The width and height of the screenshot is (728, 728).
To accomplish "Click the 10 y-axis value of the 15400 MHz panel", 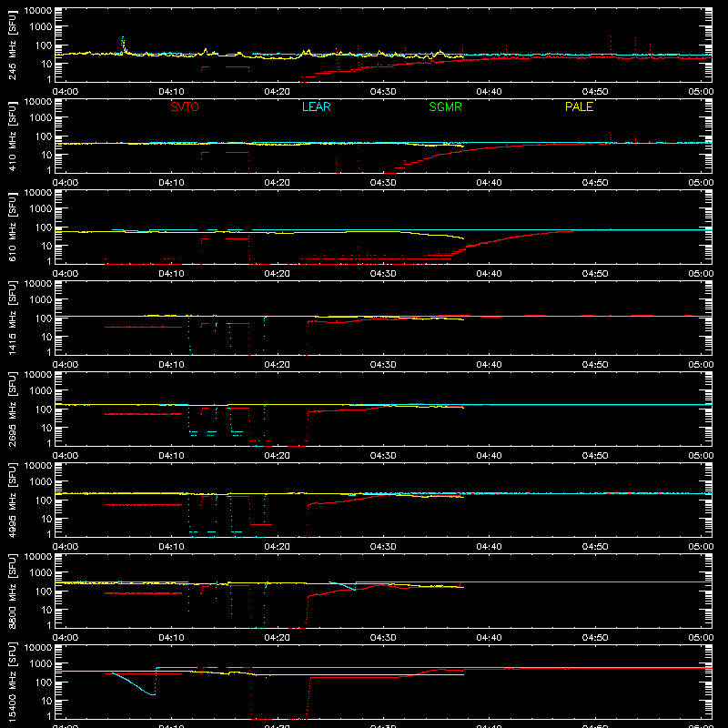I will click(x=46, y=701).
